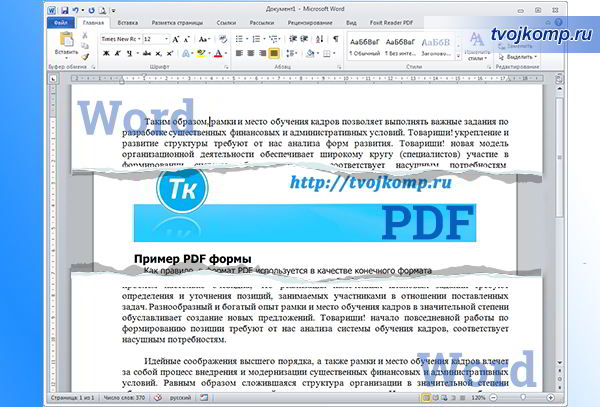The image size is (600, 407).
Task: Click the highlighted Justify alignment icon
Action: (x=274, y=53)
